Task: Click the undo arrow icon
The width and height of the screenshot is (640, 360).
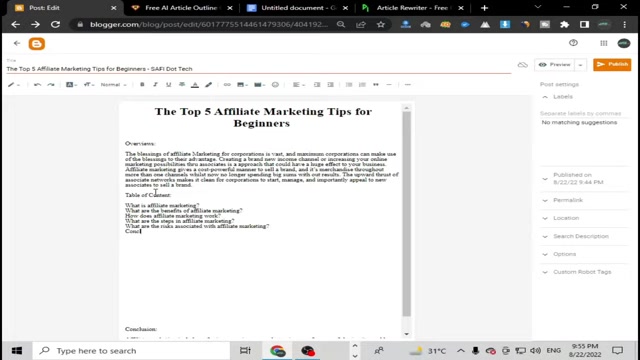Action: click(x=37, y=84)
